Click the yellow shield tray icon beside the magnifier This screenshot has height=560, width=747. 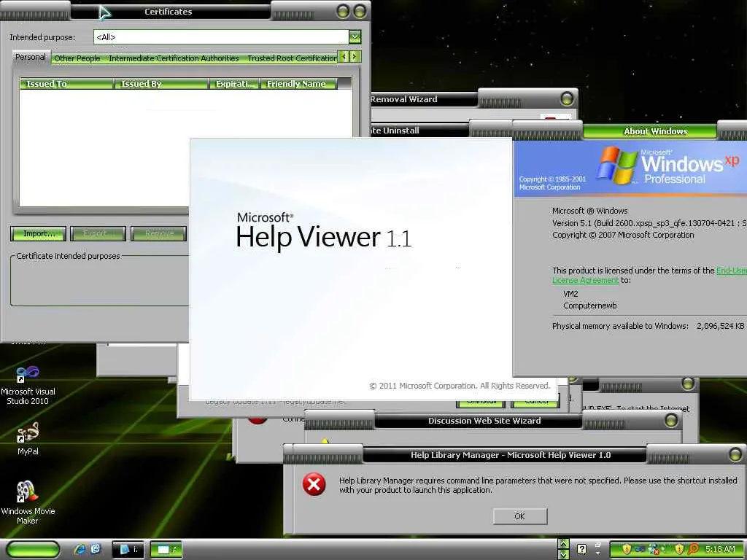(679, 549)
